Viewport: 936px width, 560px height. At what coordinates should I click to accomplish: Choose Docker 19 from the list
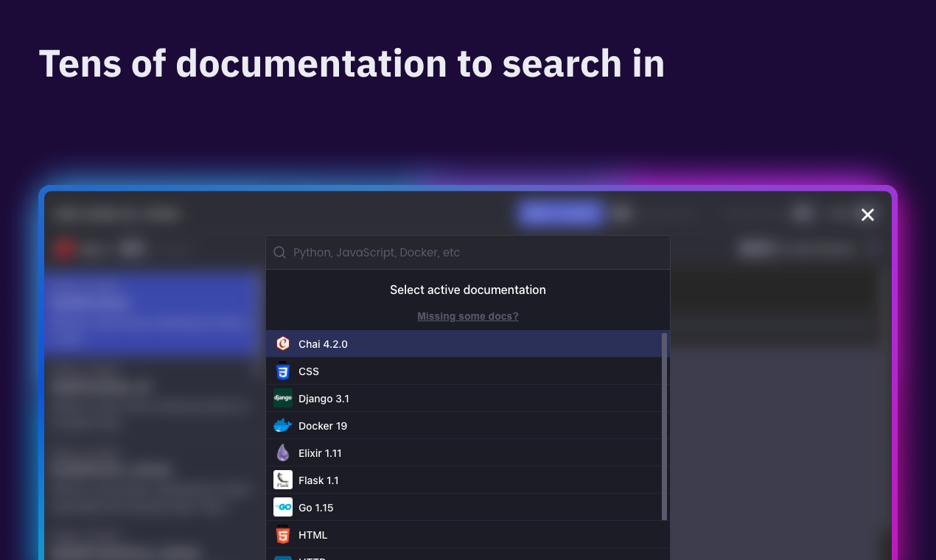(464, 425)
